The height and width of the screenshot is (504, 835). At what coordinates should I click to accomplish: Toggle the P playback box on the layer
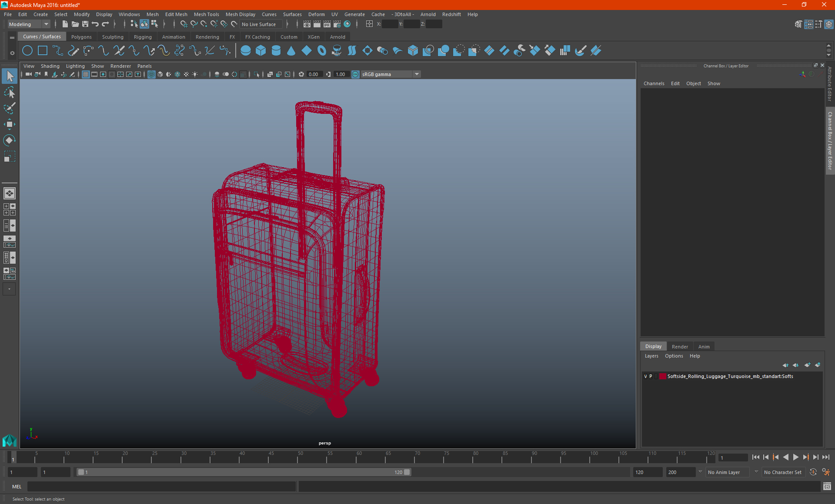651,377
